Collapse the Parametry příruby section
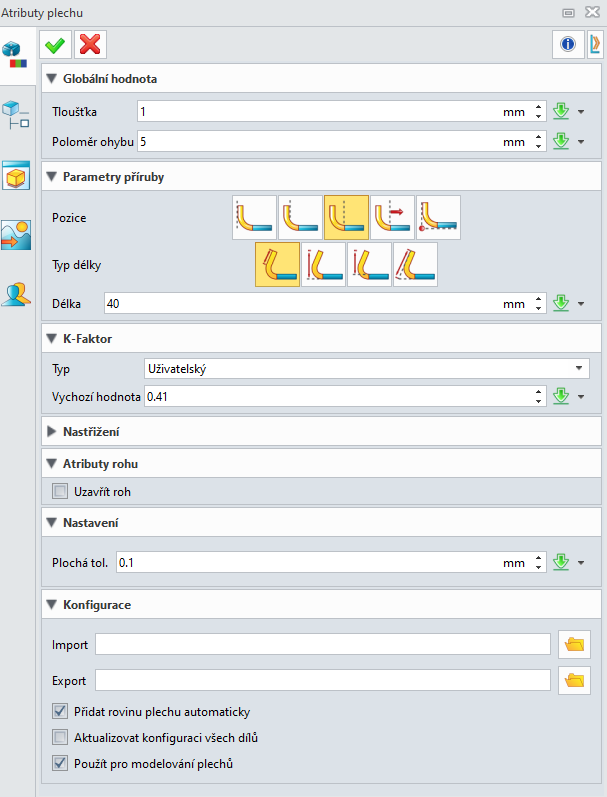 click(51, 177)
